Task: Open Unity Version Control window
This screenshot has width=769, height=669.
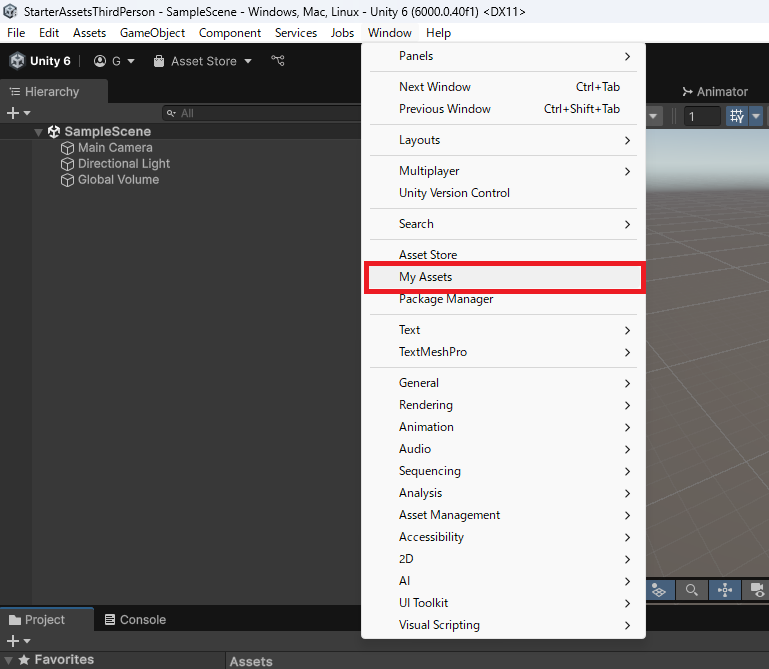Action: coord(503,193)
